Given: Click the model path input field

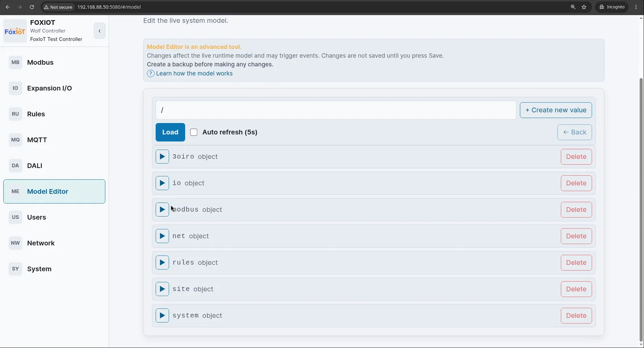Looking at the screenshot, I should point(336,110).
